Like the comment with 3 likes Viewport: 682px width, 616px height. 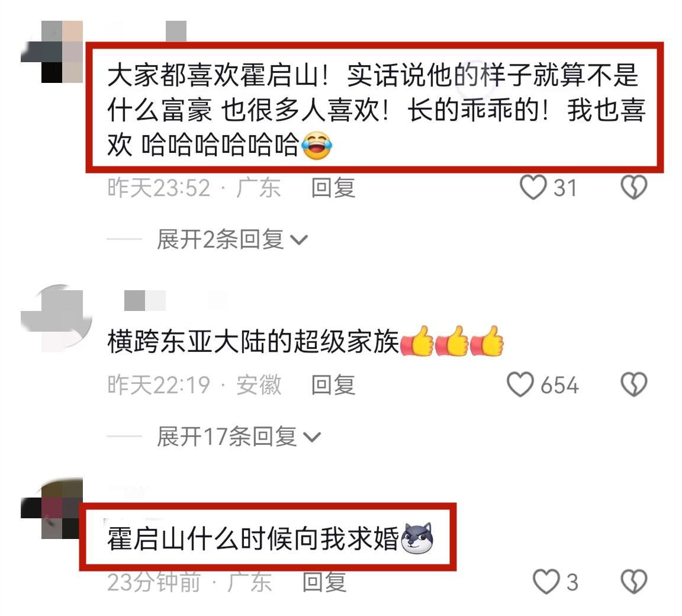546,582
